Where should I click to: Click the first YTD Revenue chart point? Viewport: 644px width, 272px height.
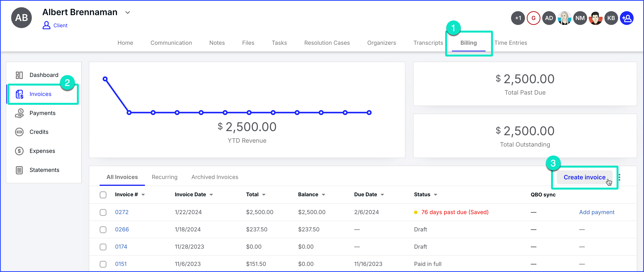pyautogui.click(x=105, y=79)
